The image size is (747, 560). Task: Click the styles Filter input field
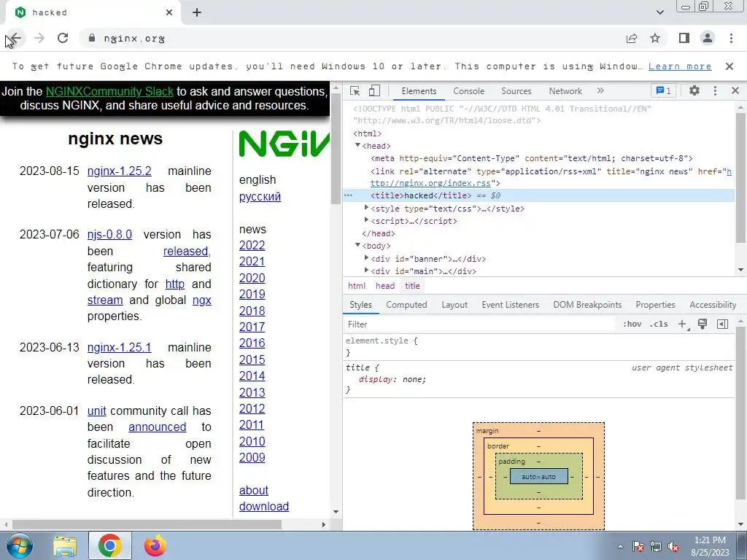pyautogui.click(x=480, y=324)
